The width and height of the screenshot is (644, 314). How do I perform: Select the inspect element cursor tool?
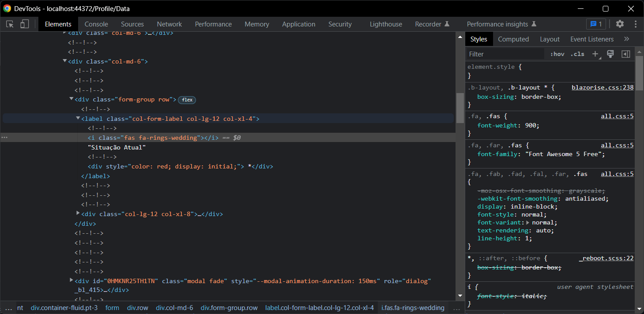coord(9,24)
